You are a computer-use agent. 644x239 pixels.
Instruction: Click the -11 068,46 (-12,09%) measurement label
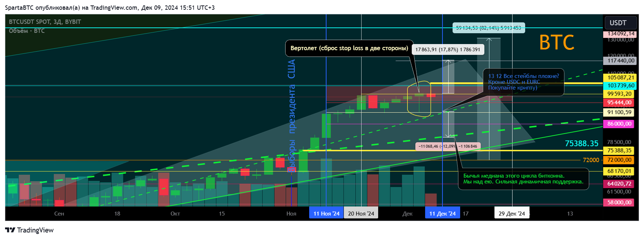(x=448, y=146)
